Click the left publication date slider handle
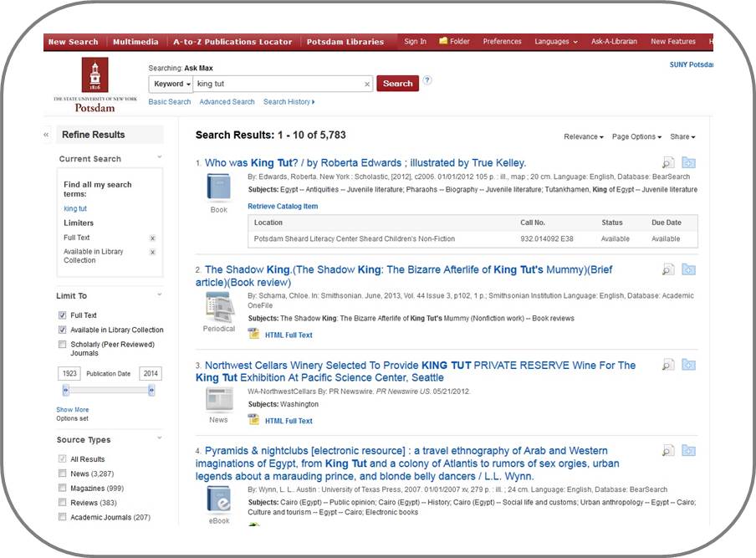 click(65, 390)
